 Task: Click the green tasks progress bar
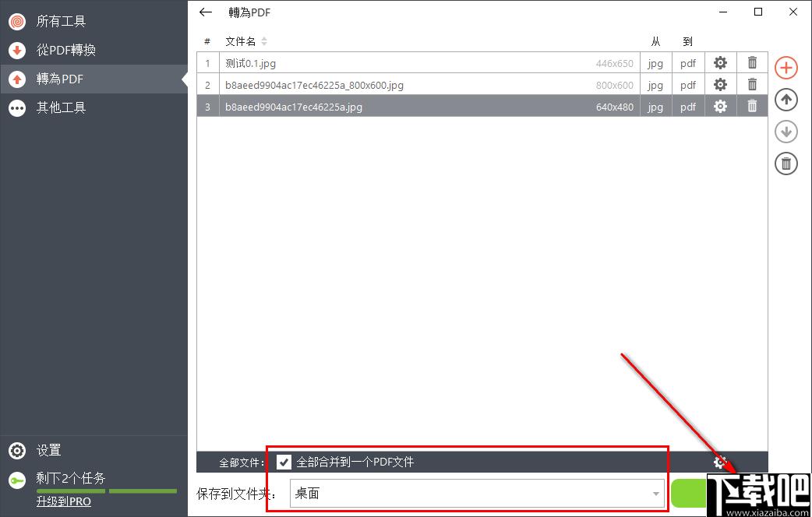coord(107,491)
